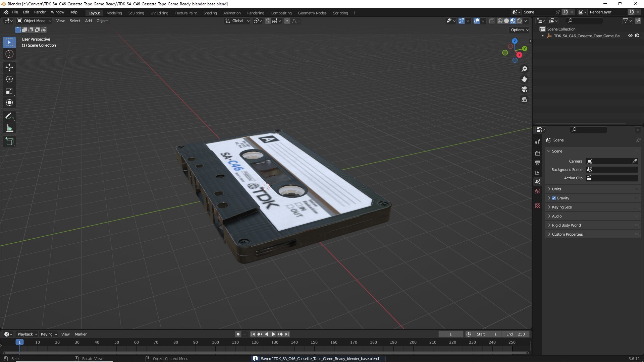This screenshot has height=362, width=644.
Task: Hide the TDK cassette collection in viewport
Action: coord(630,36)
